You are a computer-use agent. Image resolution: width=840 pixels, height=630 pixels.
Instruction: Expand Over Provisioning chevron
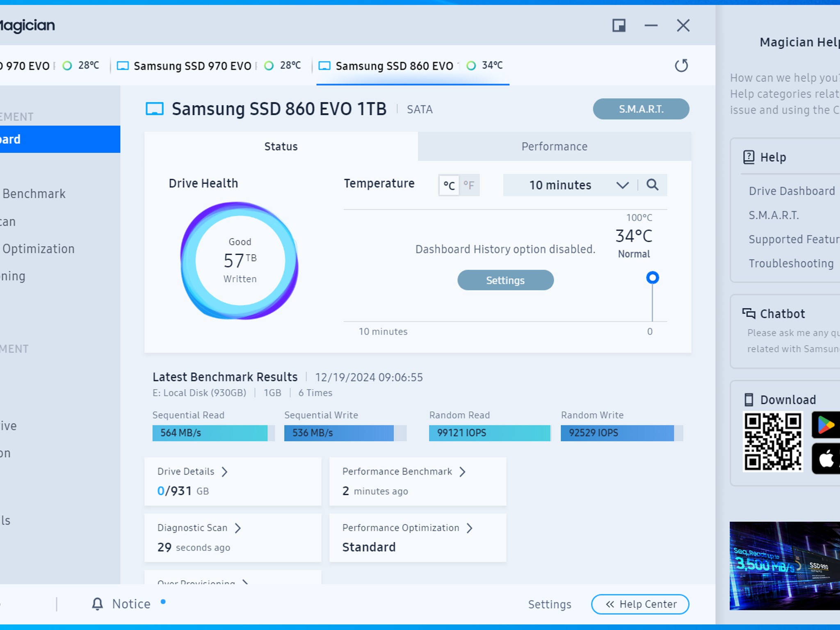point(245,582)
